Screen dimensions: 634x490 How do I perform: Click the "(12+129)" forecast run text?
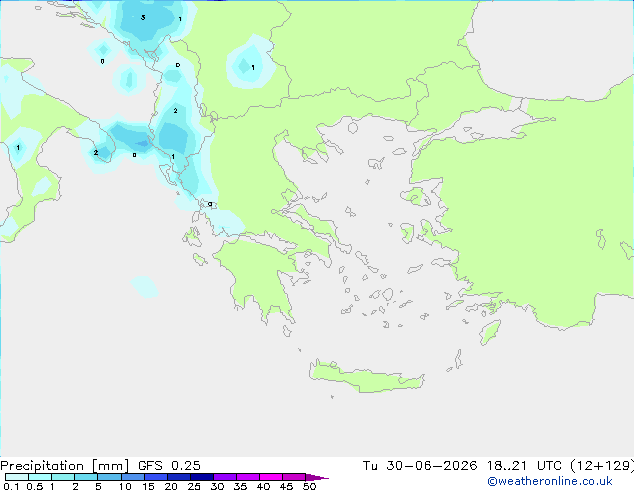602,466
